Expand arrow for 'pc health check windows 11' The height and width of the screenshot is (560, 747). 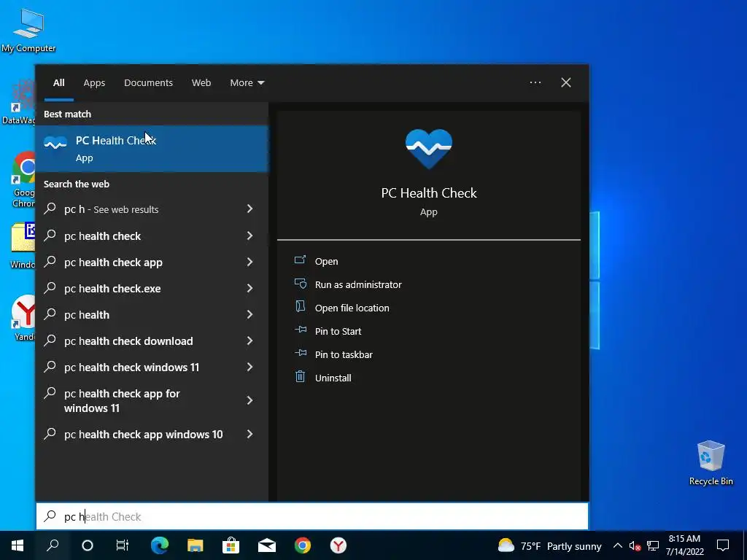(x=249, y=367)
